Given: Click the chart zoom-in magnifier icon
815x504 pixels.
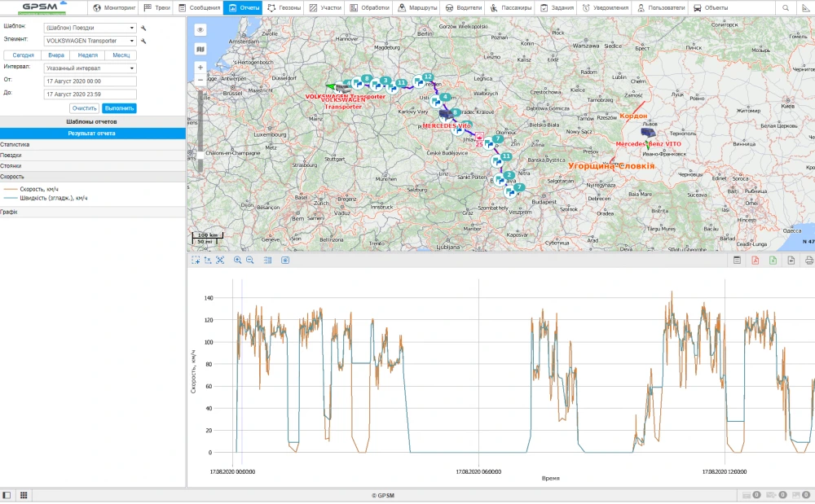Looking at the screenshot, I should (x=237, y=260).
